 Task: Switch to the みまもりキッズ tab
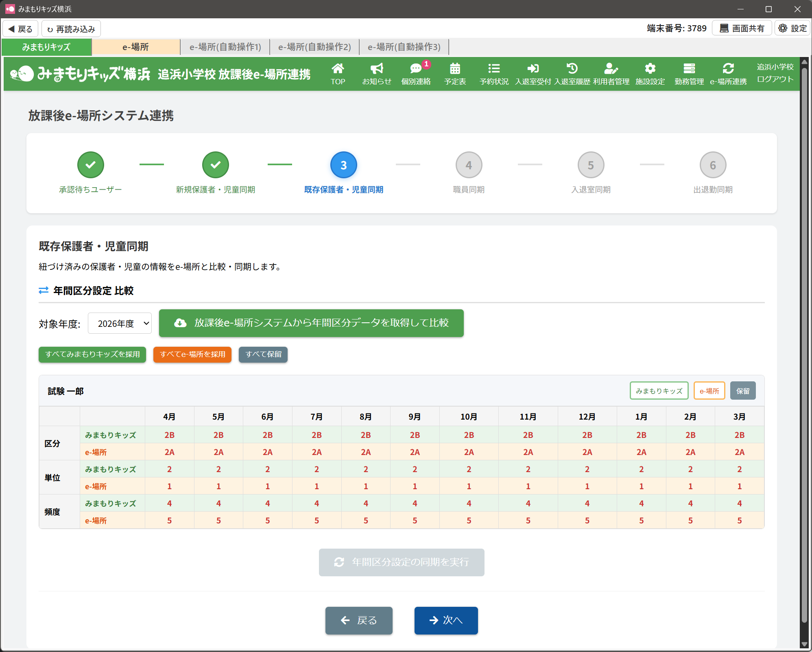(46, 47)
